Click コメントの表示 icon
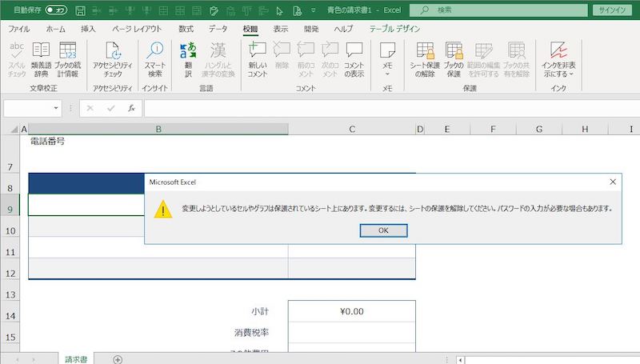The width and height of the screenshot is (640, 364). [354, 59]
